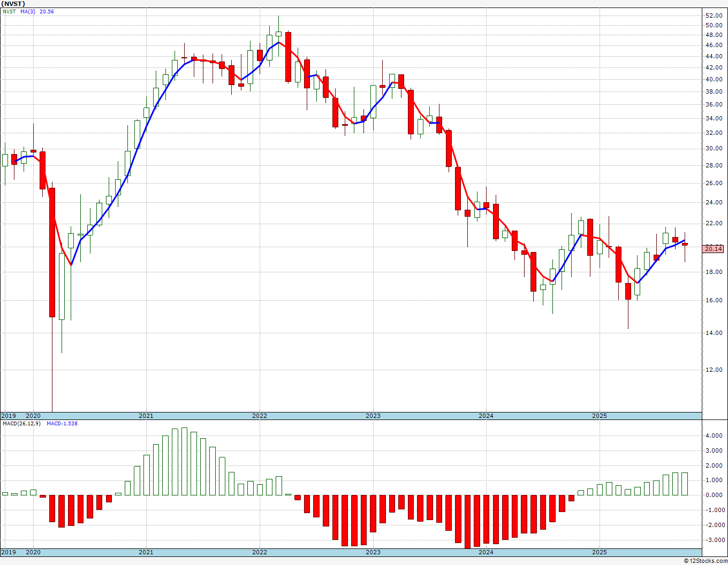This screenshot has height=565, width=728.
Task: Select 2020 on the price chart time axis
Action: point(33,416)
